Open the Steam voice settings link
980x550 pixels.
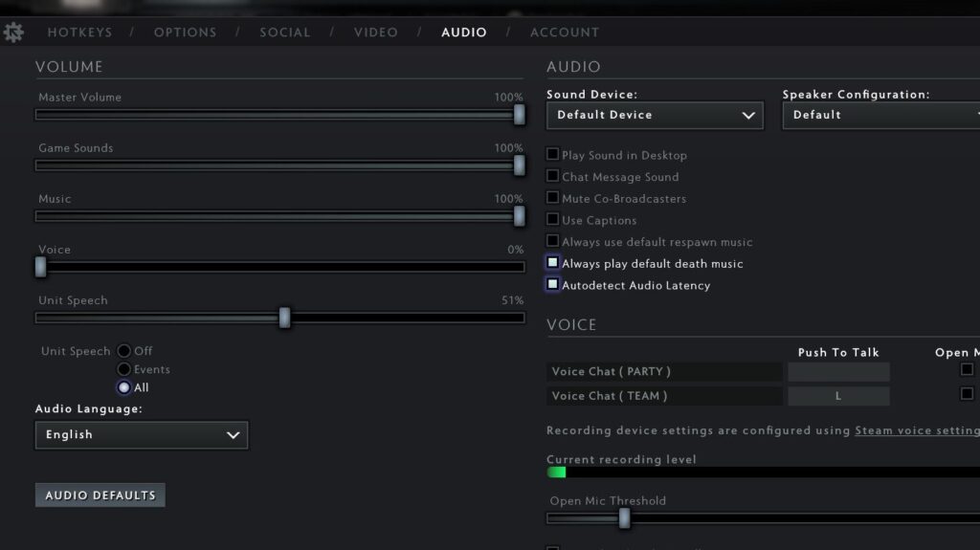tap(916, 430)
